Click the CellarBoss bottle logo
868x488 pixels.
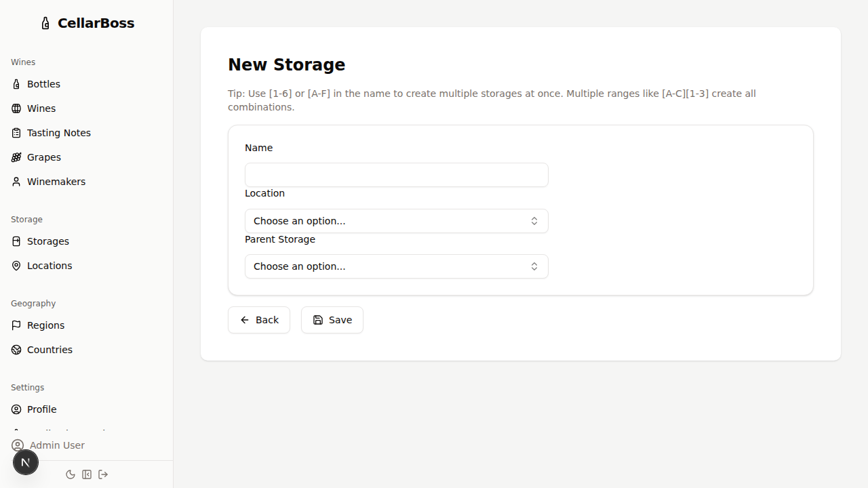45,22
